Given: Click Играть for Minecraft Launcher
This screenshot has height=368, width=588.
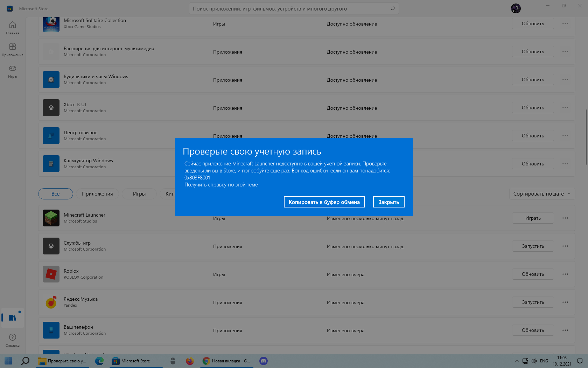Looking at the screenshot, I should [533, 218].
